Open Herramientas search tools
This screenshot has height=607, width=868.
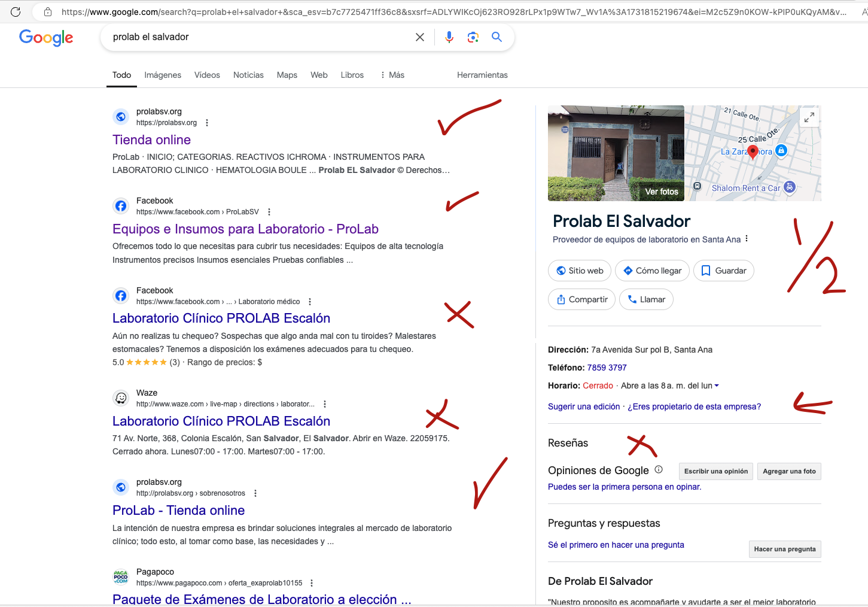pos(482,75)
